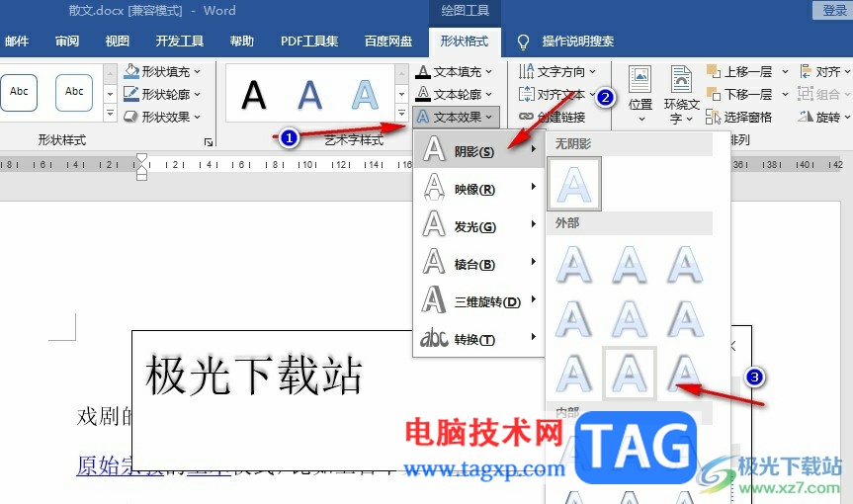Viewport: 853px width, 504px height.
Task: Choose highlighted middle shadow in third row
Action: click(x=630, y=374)
